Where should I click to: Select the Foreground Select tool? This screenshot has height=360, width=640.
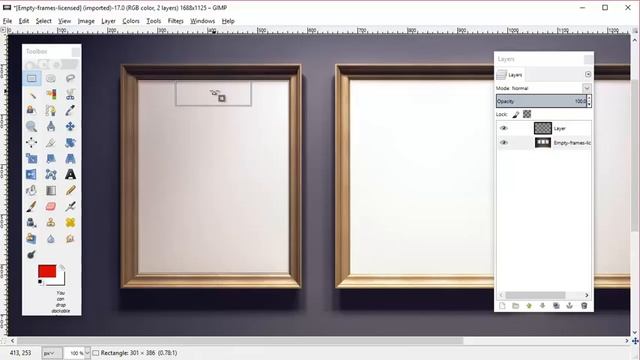tap(31, 110)
